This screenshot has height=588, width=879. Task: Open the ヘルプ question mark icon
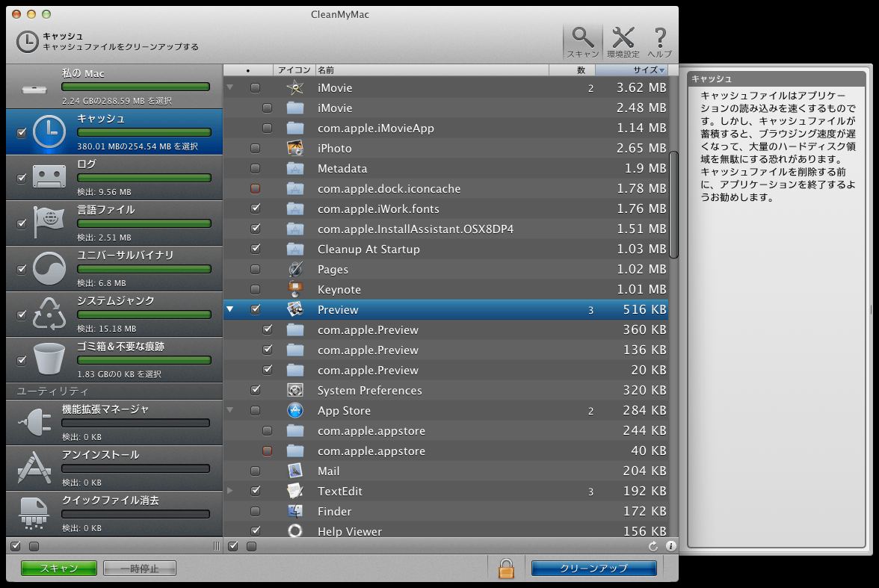coord(660,37)
